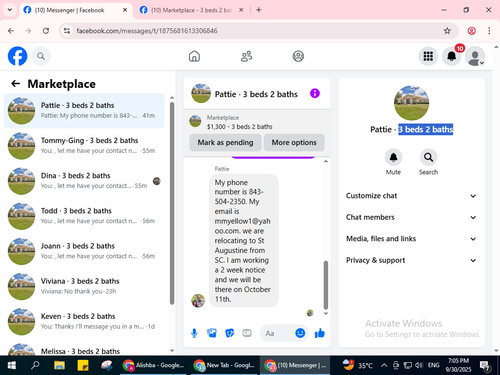This screenshot has height=375, width=500.
Task: Open a new browser tab
Action: click(259, 10)
